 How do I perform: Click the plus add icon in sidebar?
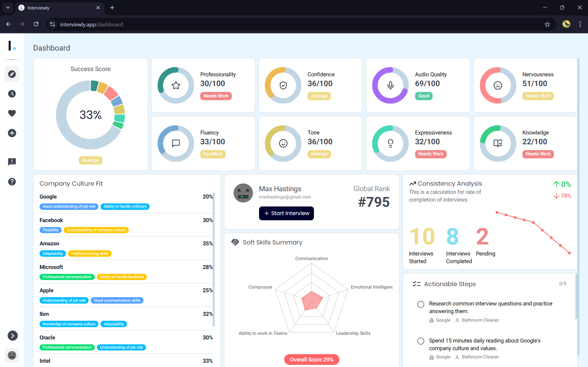click(x=12, y=133)
